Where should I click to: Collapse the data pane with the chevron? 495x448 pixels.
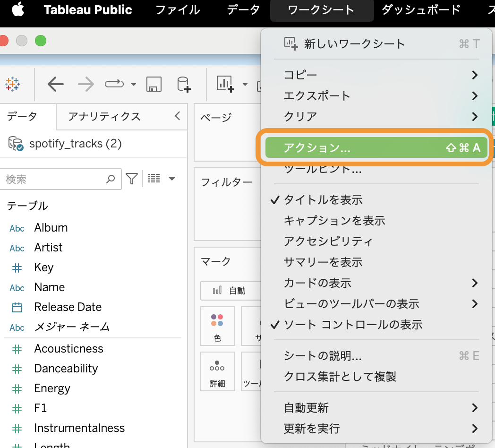(x=178, y=116)
